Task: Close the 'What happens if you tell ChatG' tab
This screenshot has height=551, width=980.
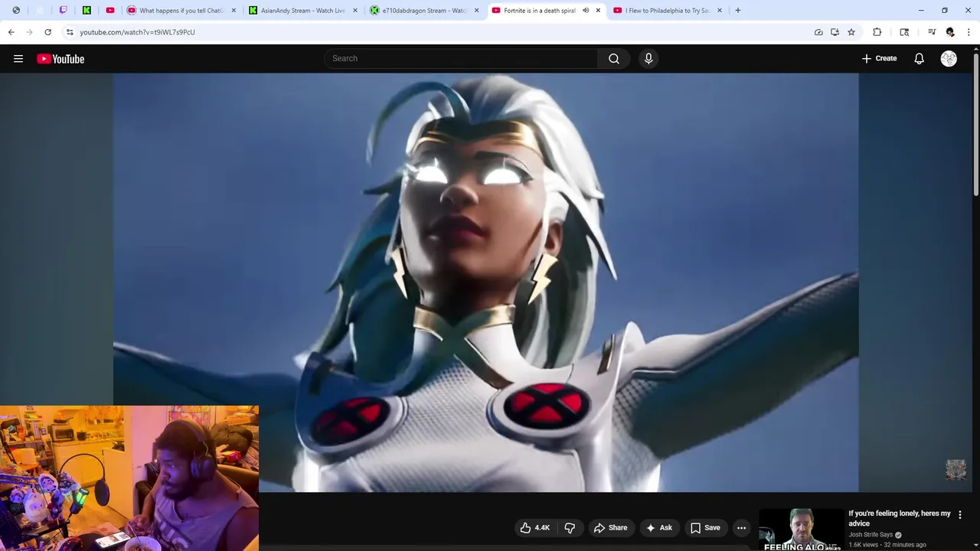Action: (x=234, y=11)
